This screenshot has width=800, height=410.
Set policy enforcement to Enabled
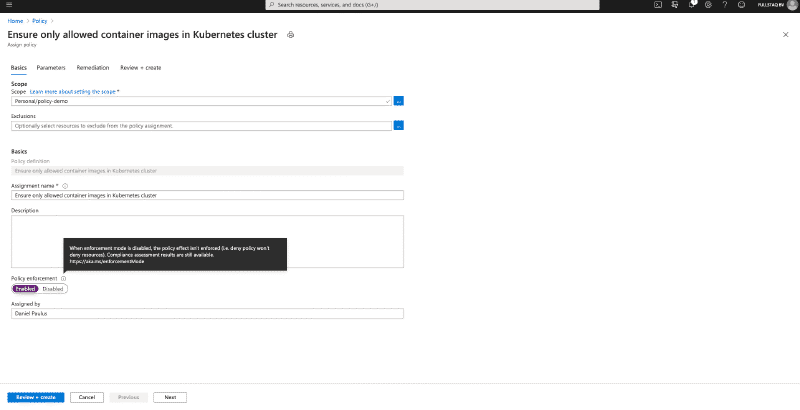[26, 289]
